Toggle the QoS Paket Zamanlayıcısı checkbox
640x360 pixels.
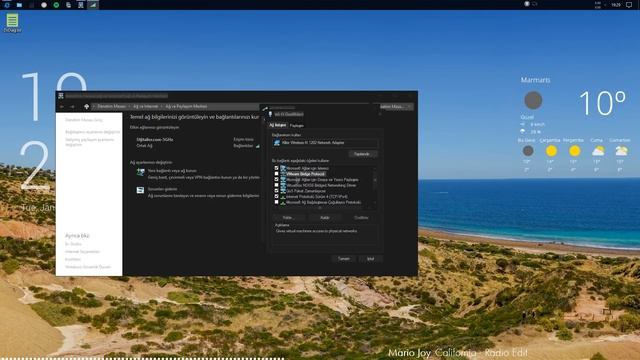click(276, 191)
